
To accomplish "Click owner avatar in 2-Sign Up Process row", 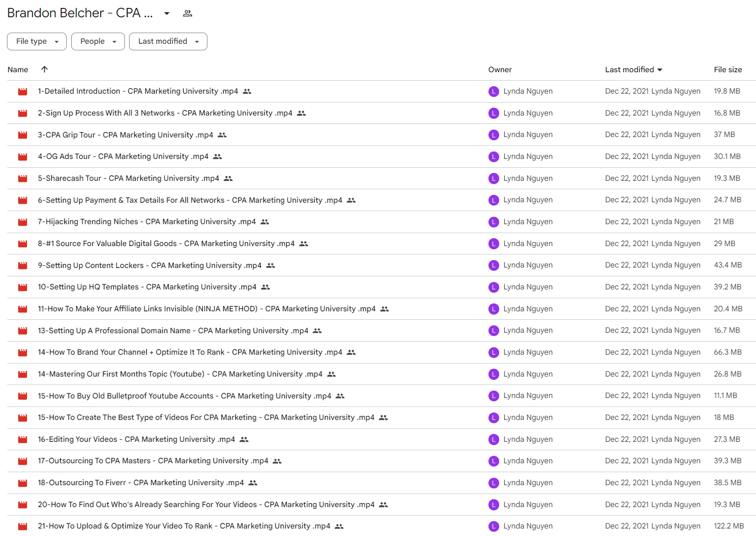I will pyautogui.click(x=494, y=113).
